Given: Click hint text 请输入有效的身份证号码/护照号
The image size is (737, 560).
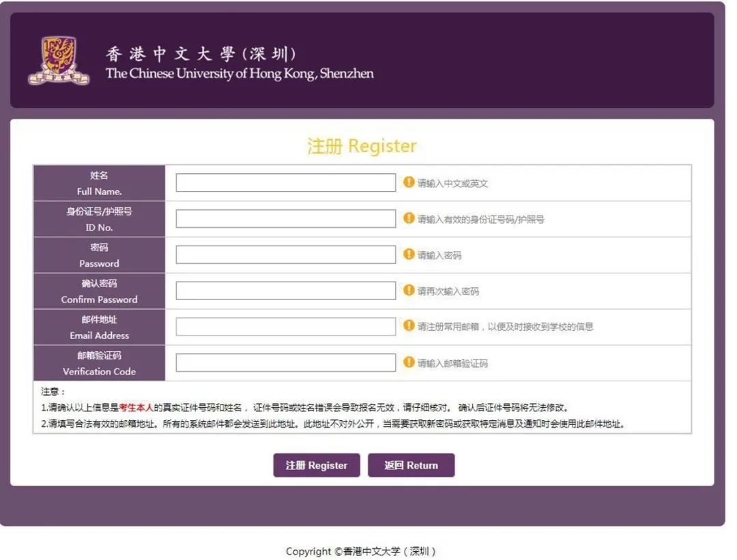Looking at the screenshot, I should pos(481,220).
